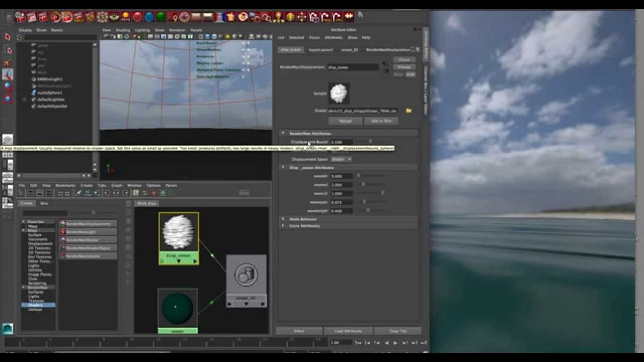This screenshot has width=644, height=362.
Task: Click the green sphere shelf icon
Action: click(161, 17)
